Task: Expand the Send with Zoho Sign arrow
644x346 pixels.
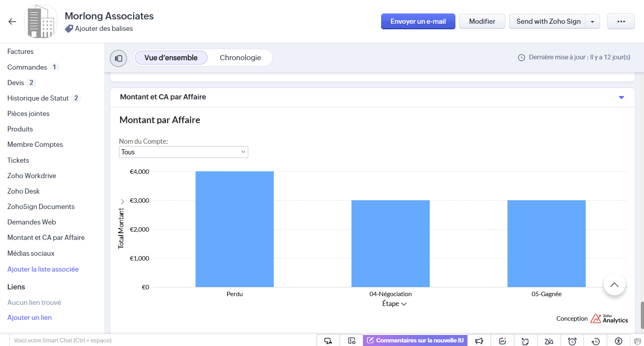Action: click(x=592, y=21)
